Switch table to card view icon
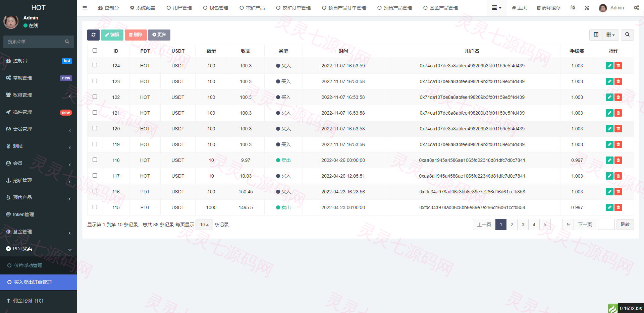This screenshot has width=644, height=313. tap(596, 35)
